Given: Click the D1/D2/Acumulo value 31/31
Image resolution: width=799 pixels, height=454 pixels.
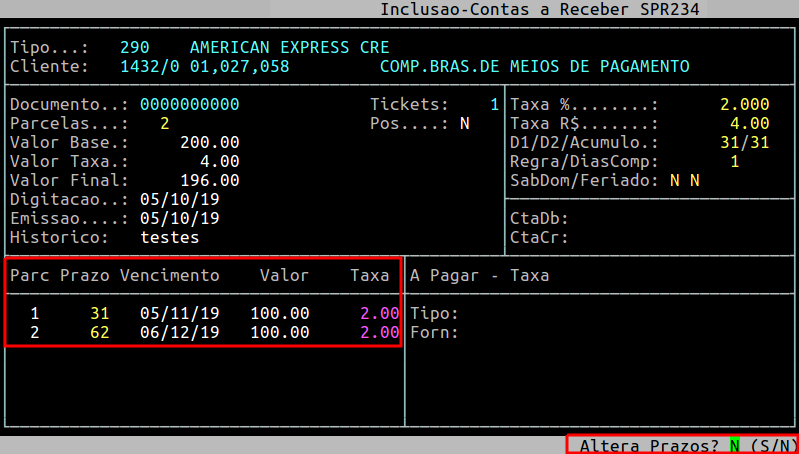Looking at the screenshot, I should pos(743,142).
